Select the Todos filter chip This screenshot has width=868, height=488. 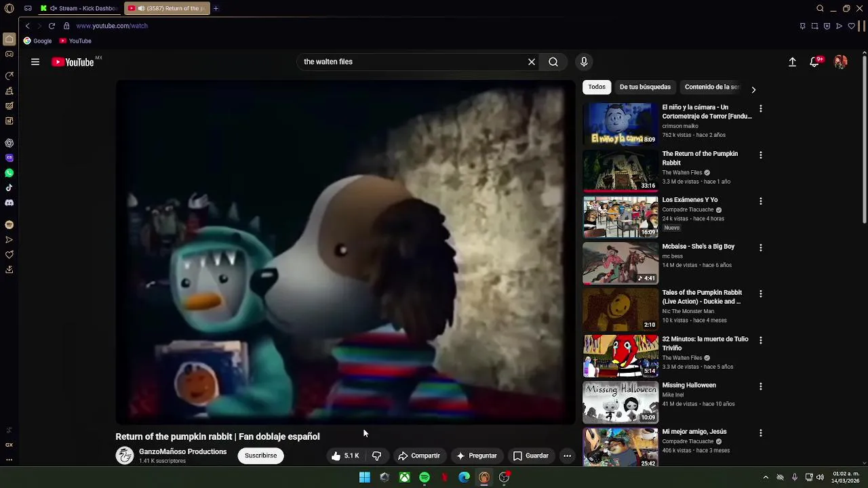597,87
